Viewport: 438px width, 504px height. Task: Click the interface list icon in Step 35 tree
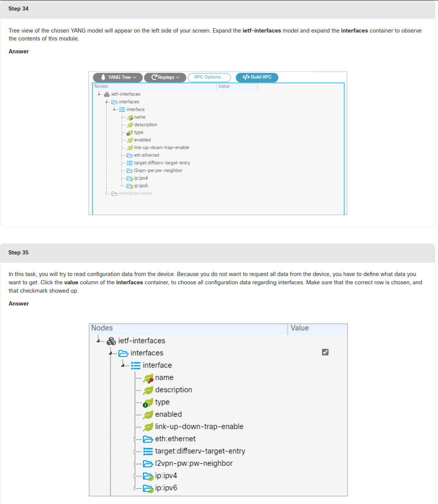click(x=136, y=365)
